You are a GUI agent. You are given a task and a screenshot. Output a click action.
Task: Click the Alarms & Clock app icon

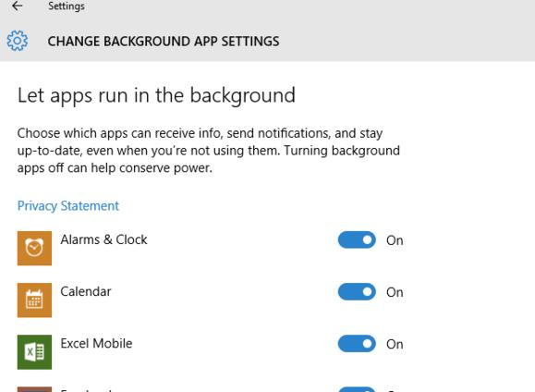pyautogui.click(x=34, y=249)
